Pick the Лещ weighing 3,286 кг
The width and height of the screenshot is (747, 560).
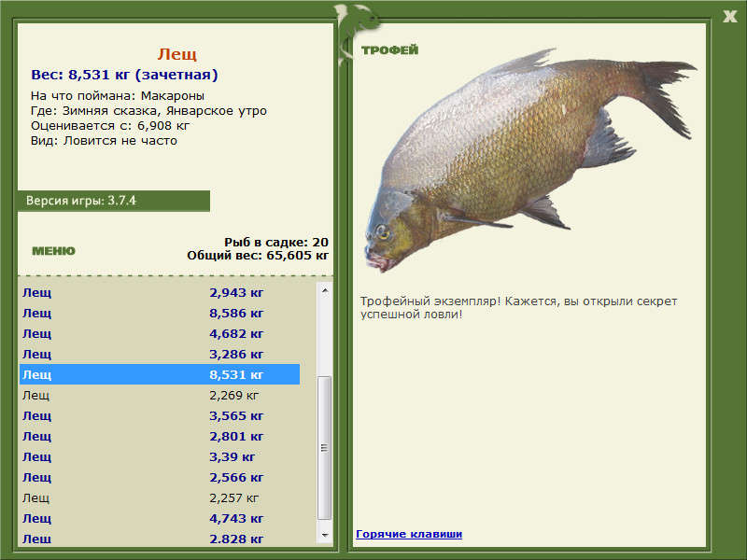(x=159, y=354)
